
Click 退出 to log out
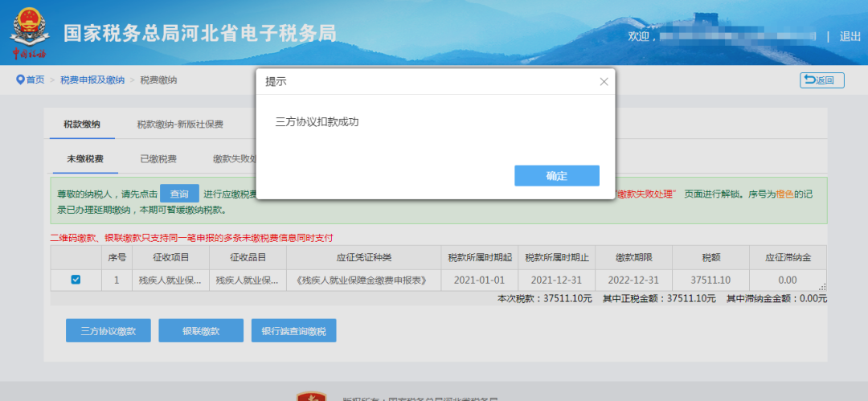click(x=850, y=36)
